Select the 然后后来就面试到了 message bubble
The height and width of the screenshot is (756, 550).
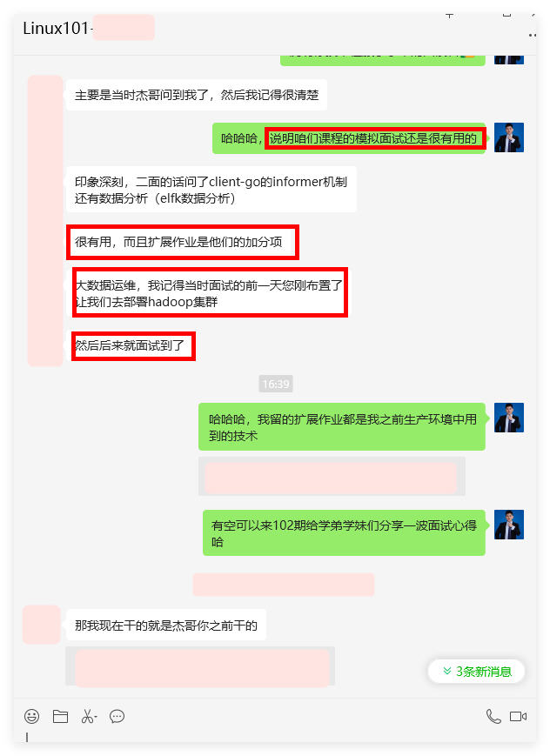coord(130,345)
